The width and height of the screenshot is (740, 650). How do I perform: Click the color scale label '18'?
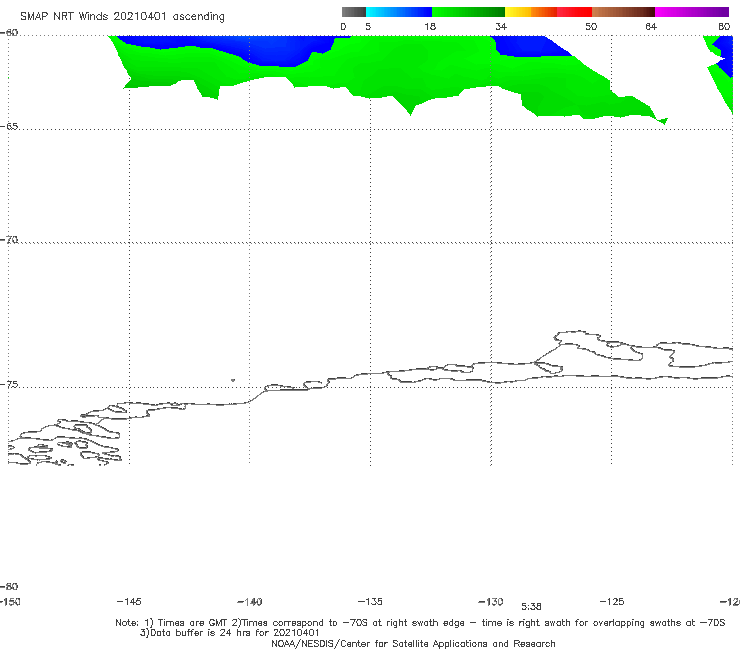pyautogui.click(x=430, y=26)
